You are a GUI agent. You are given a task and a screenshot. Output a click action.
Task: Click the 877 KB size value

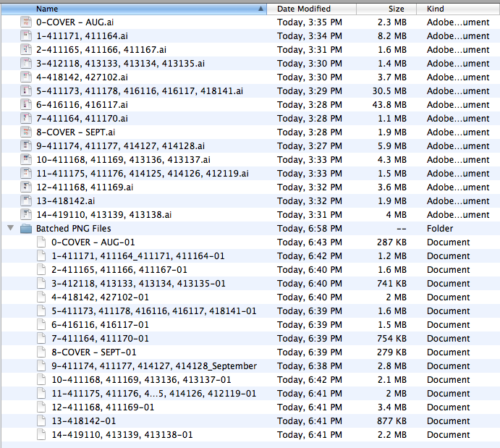391,420
